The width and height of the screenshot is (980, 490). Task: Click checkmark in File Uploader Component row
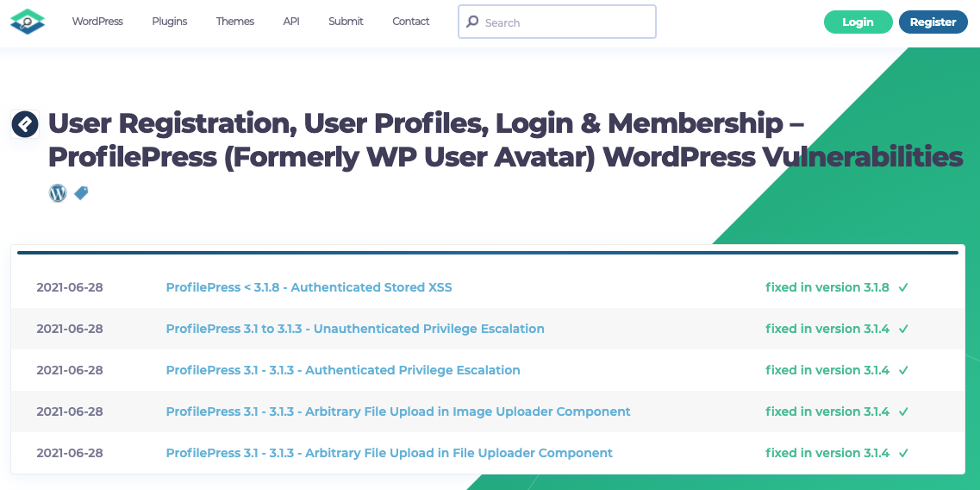[x=902, y=452]
